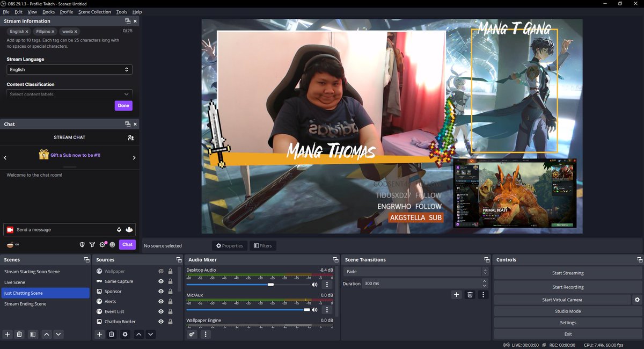Viewport: 644px width, 349px height.
Task: Open the Docks menu
Action: (x=48, y=12)
